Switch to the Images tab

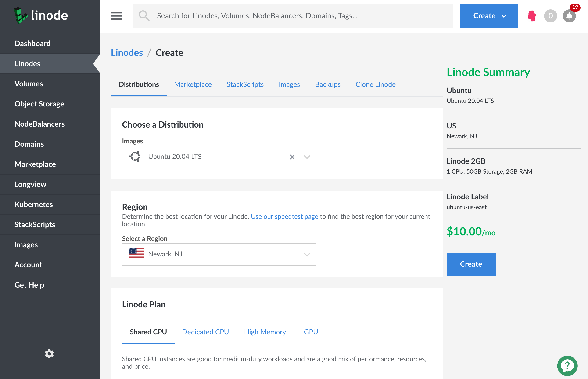pos(289,84)
